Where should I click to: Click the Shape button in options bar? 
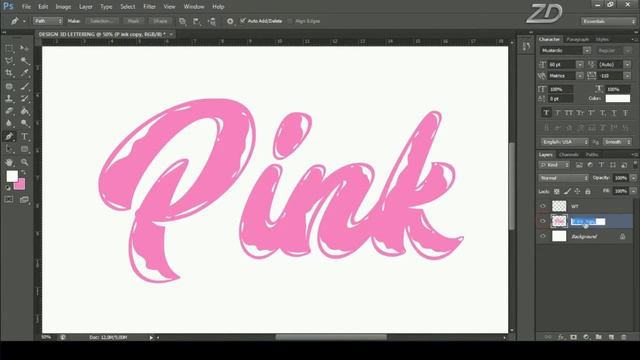point(160,21)
